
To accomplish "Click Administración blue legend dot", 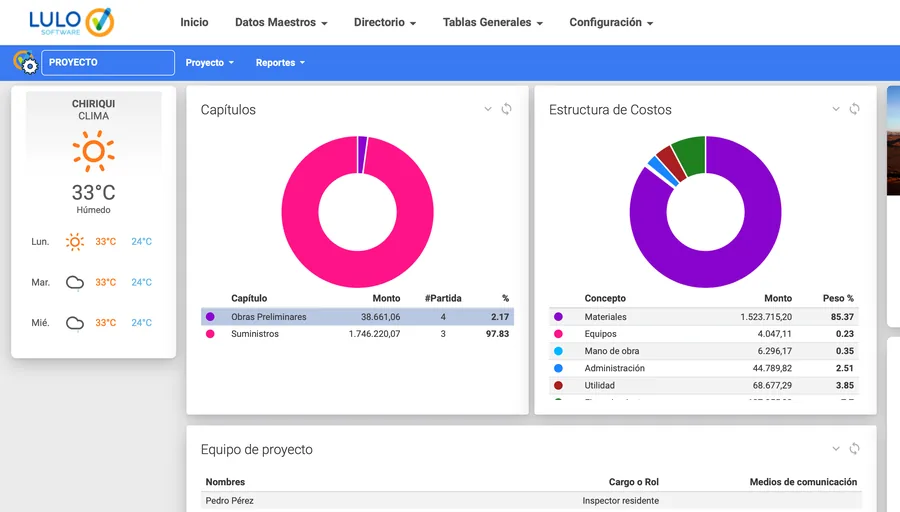I will point(558,369).
